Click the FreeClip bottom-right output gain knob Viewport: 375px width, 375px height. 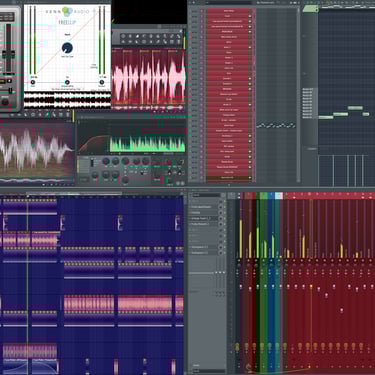(x=102, y=82)
